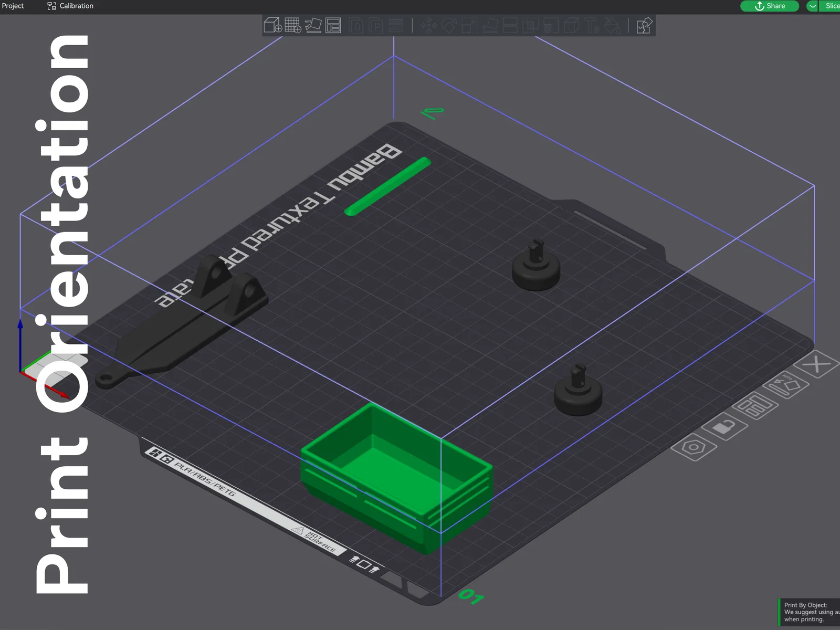
Task: Open the Mesh Boolean tool
Action: pos(531,25)
